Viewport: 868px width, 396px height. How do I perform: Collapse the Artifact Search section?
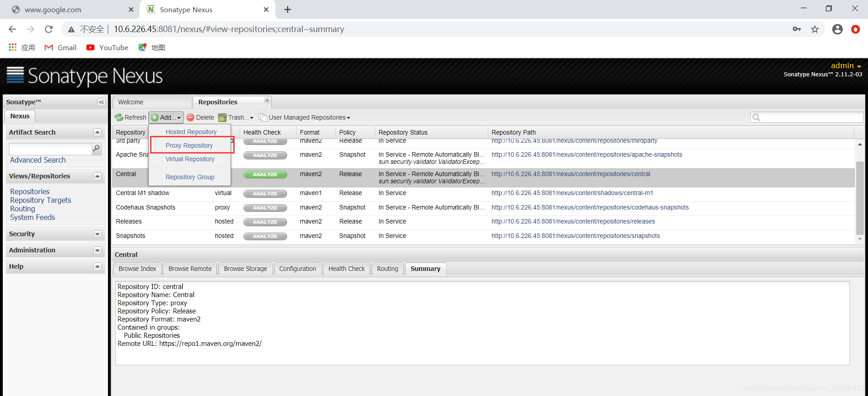(x=97, y=132)
